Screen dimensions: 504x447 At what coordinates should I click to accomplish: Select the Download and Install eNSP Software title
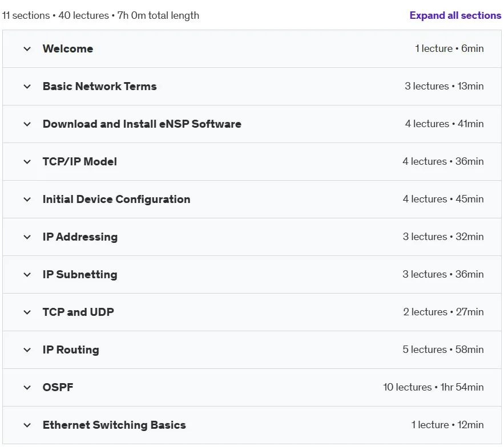pyautogui.click(x=142, y=124)
